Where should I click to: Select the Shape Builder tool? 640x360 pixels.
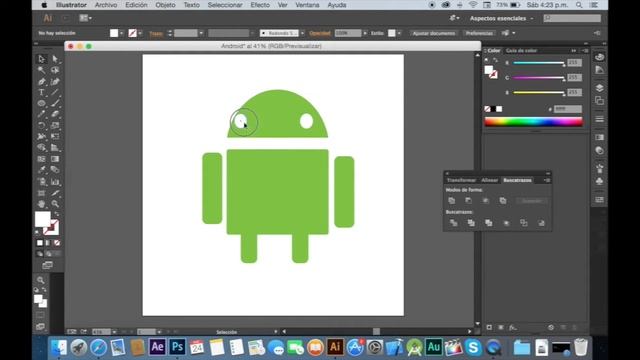click(41, 148)
